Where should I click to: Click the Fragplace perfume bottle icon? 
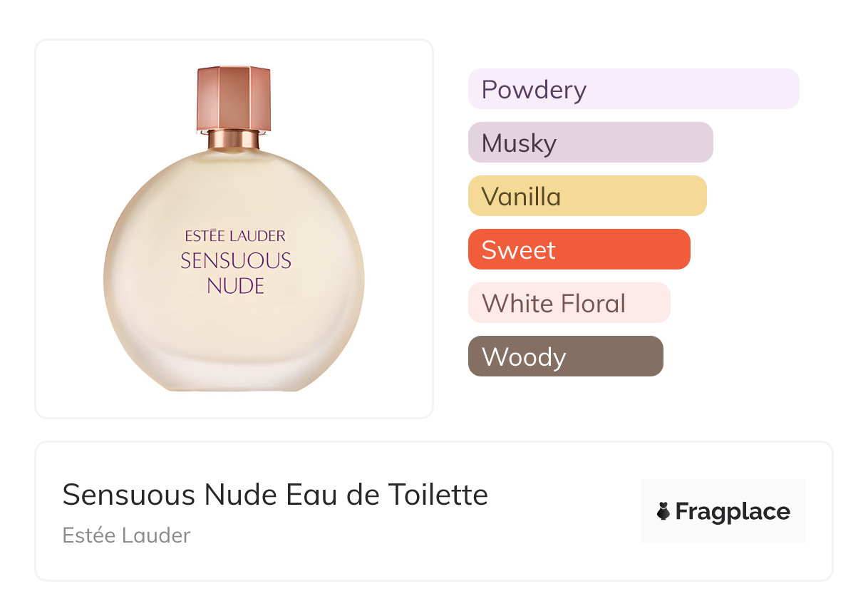[x=663, y=511]
